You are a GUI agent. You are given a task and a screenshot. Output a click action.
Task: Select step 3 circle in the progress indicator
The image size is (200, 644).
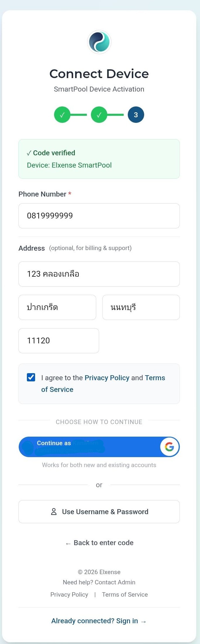pos(136,115)
